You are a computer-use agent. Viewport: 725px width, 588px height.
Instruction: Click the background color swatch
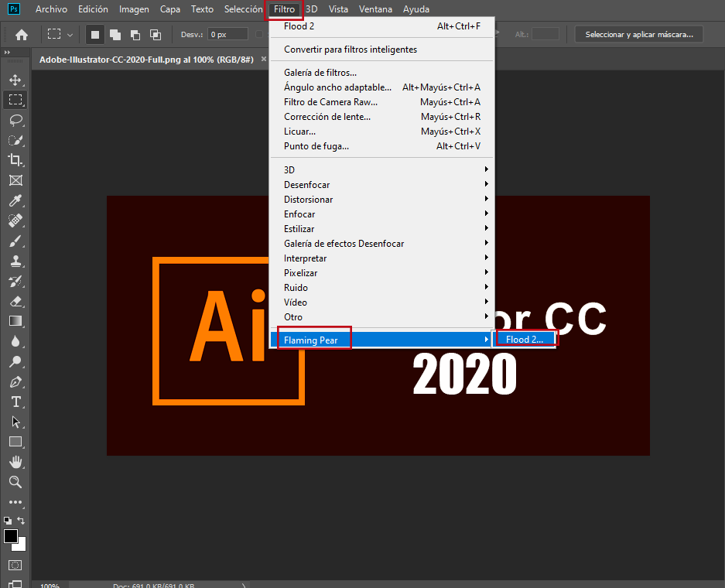(21, 547)
